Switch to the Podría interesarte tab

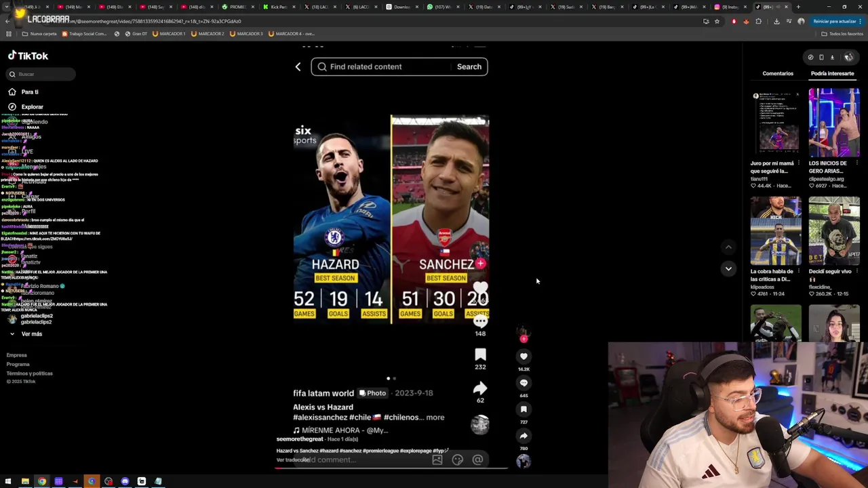tap(832, 73)
